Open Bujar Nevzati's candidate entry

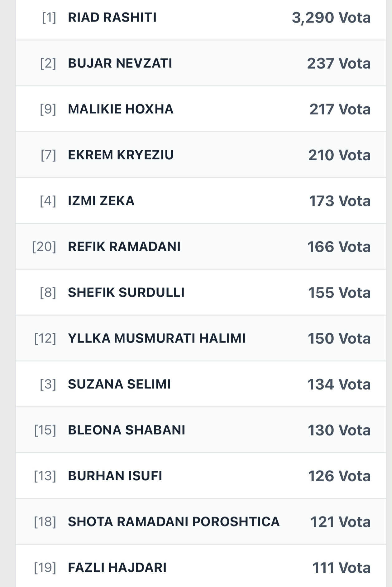click(x=120, y=63)
